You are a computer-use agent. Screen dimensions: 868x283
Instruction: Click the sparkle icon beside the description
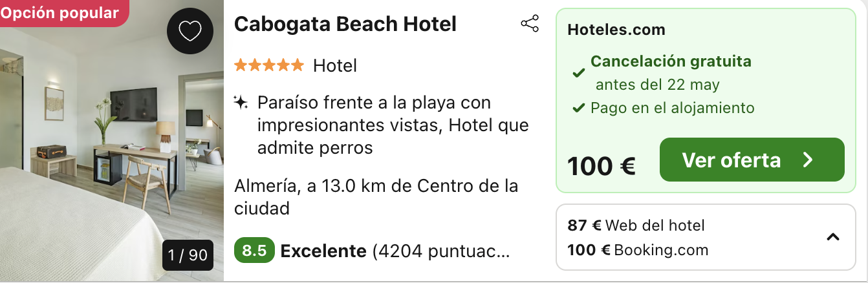(241, 103)
